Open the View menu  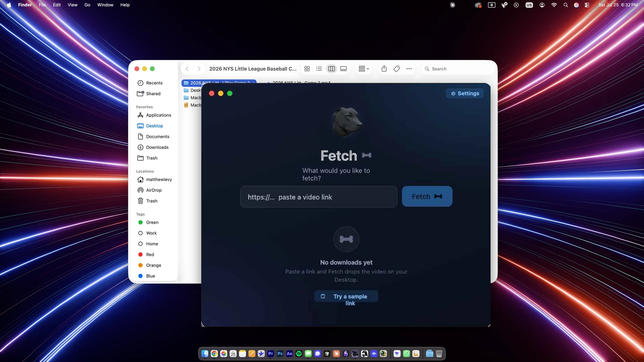pyautogui.click(x=72, y=5)
